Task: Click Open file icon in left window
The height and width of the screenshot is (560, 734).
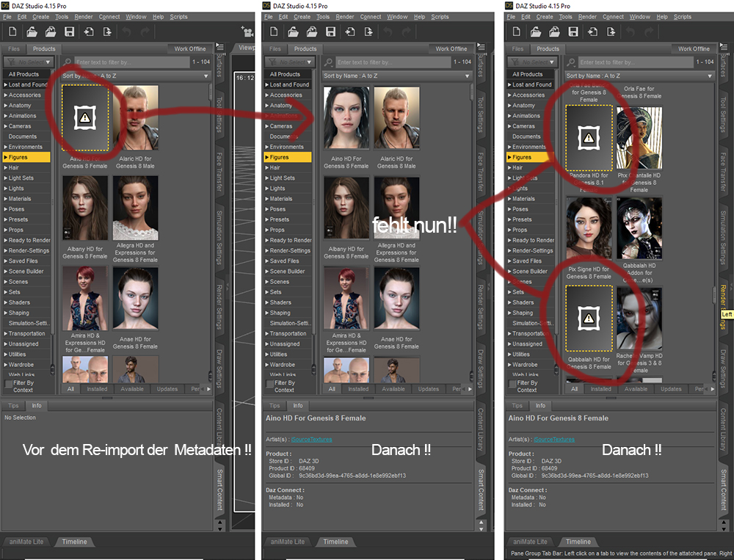Action: (32, 32)
